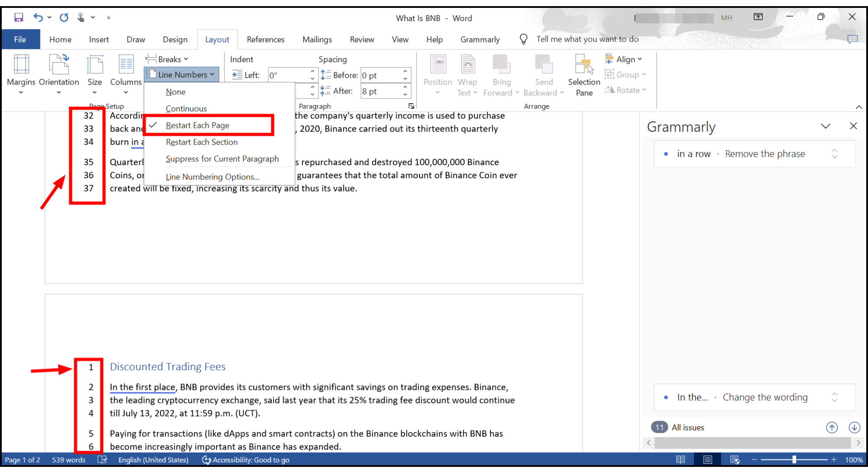Viewport: 868px width, 473px height.
Task: Check the Restart Each Page option
Action: coord(197,125)
